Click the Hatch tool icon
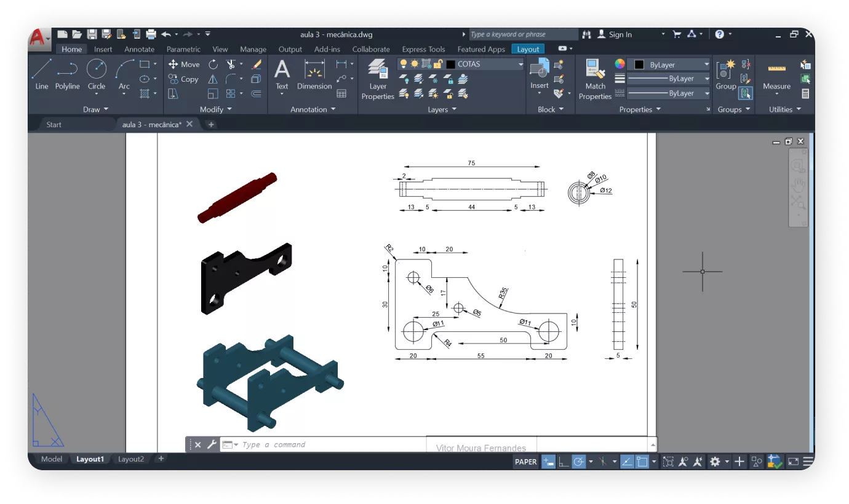Image resolution: width=849 pixels, height=504 pixels. (145, 93)
